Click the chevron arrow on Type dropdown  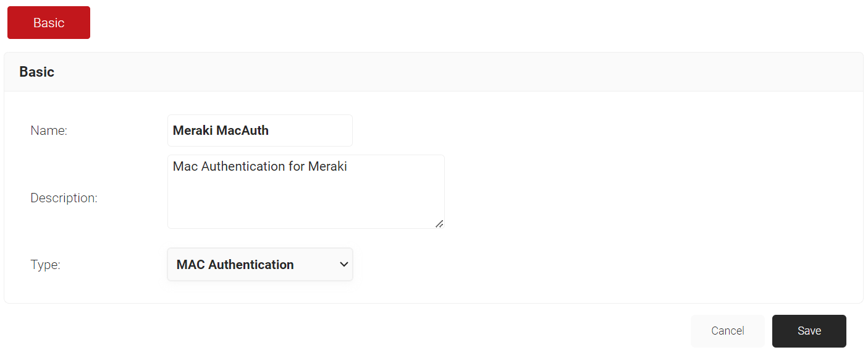[344, 265]
